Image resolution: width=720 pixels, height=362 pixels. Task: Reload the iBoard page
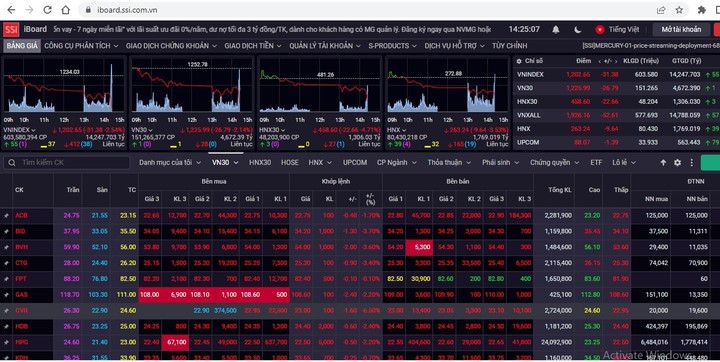pyautogui.click(x=47, y=10)
